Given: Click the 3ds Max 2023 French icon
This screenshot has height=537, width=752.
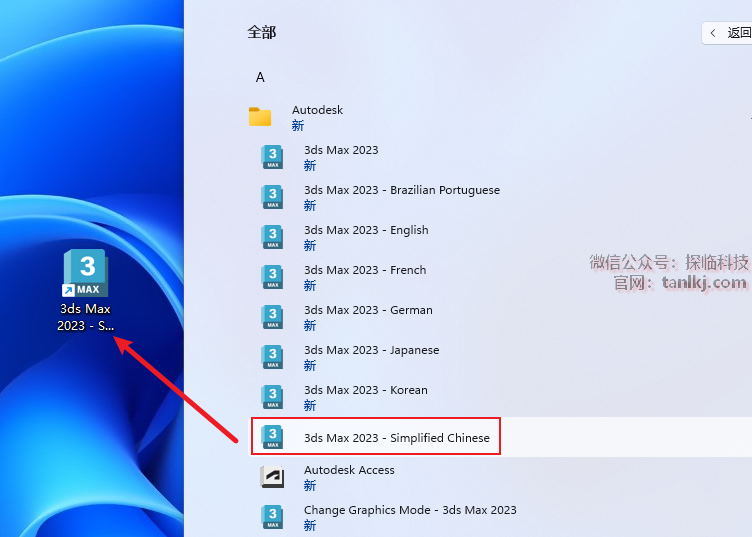Looking at the screenshot, I should tap(272, 277).
